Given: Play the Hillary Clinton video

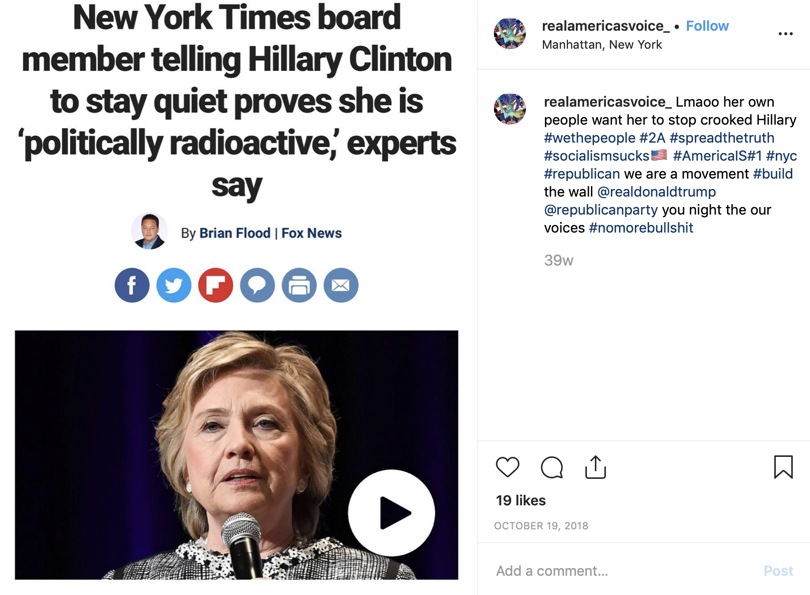Looking at the screenshot, I should pyautogui.click(x=391, y=513).
